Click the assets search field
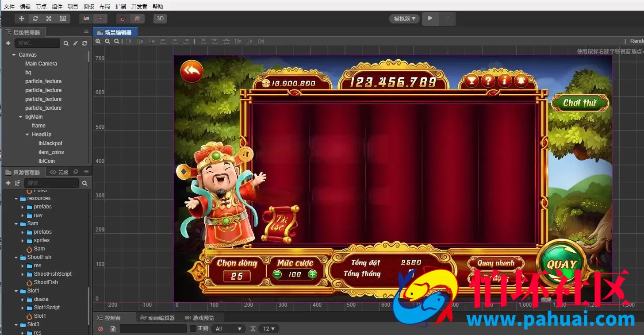This screenshot has height=335, width=644. [51, 183]
